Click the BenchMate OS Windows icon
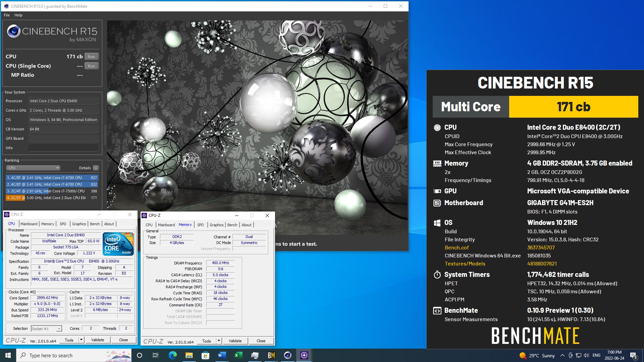 [x=437, y=223]
